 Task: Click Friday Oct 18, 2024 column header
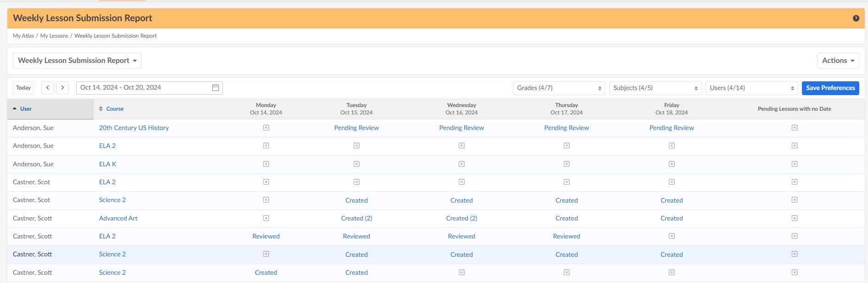pyautogui.click(x=672, y=109)
